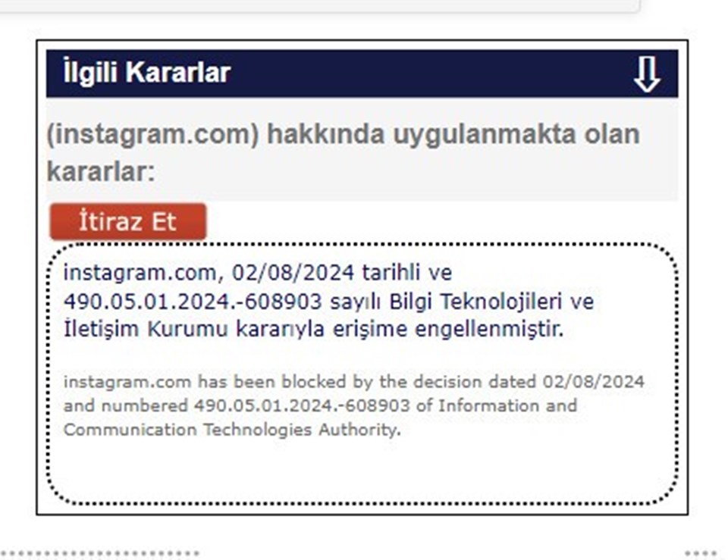Click the short dotted line at bottom right
Viewport: 728px width, 560px height.
pyautogui.click(x=701, y=553)
